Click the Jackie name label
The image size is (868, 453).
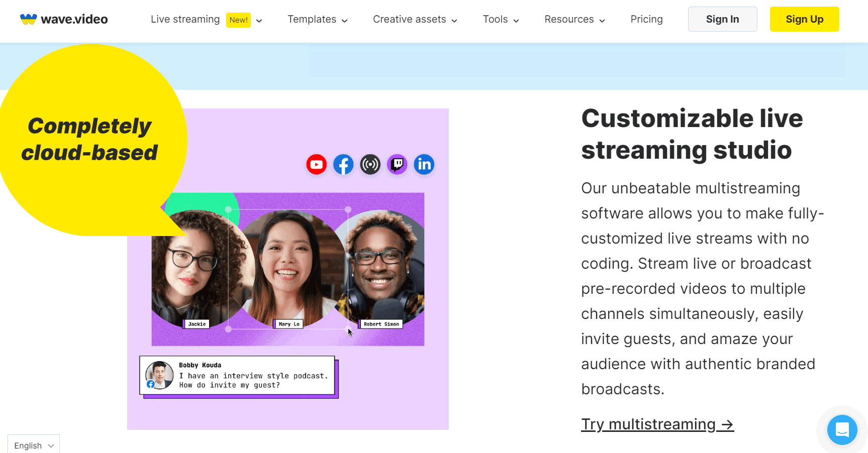[x=197, y=324]
